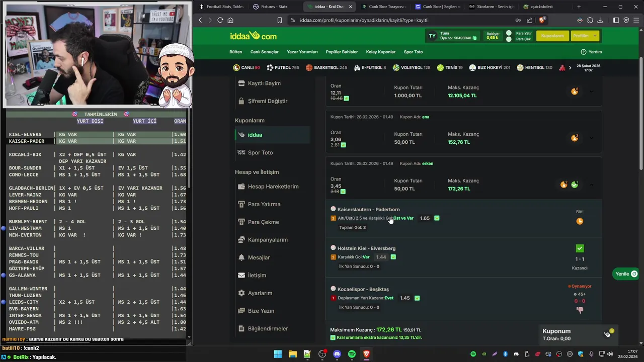
Task: Click pending icon on 12.105,04 TL coupon
Action: (x=575, y=91)
